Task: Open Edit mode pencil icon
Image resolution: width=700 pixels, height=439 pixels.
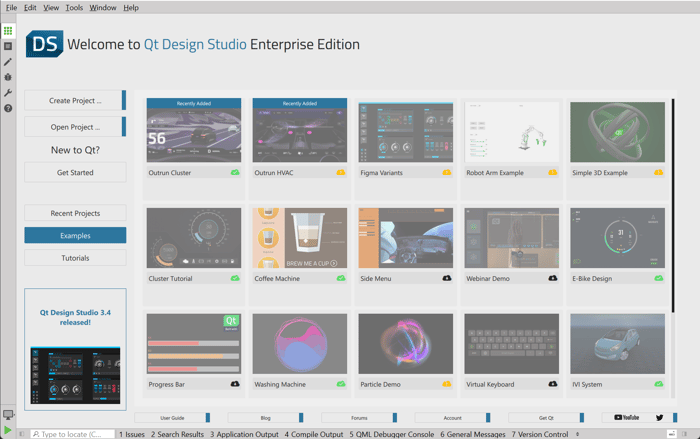Action: [8, 62]
